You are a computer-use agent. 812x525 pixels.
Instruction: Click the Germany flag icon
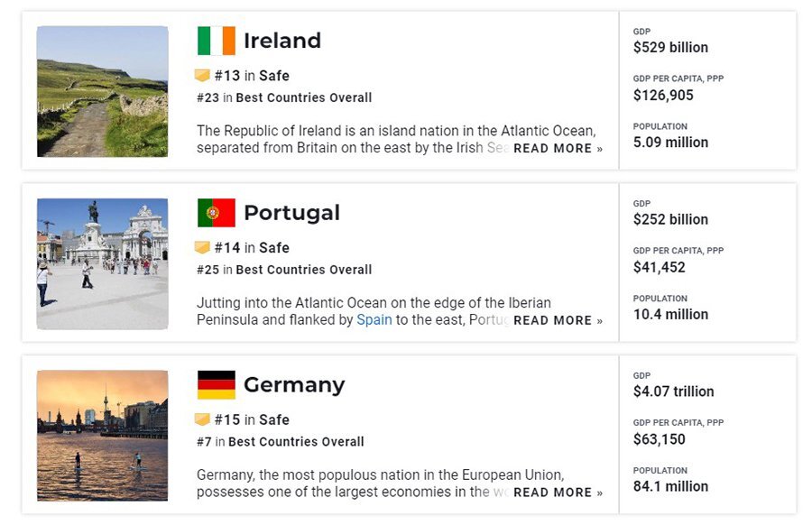pos(216,384)
